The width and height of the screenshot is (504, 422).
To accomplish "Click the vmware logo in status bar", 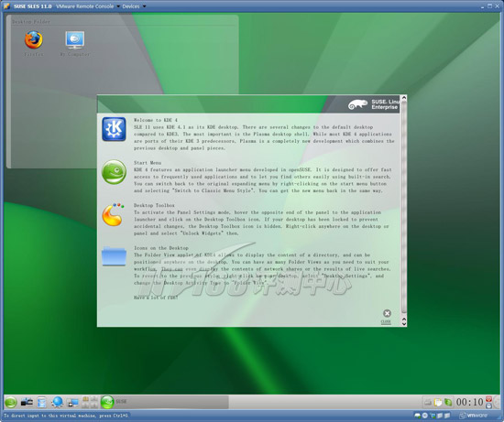I will [x=473, y=416].
